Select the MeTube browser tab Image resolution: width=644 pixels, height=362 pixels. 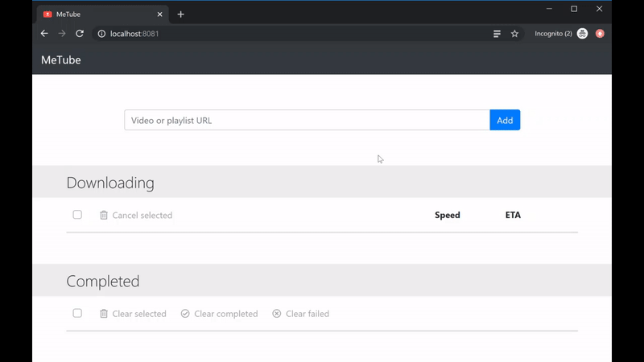point(97,14)
